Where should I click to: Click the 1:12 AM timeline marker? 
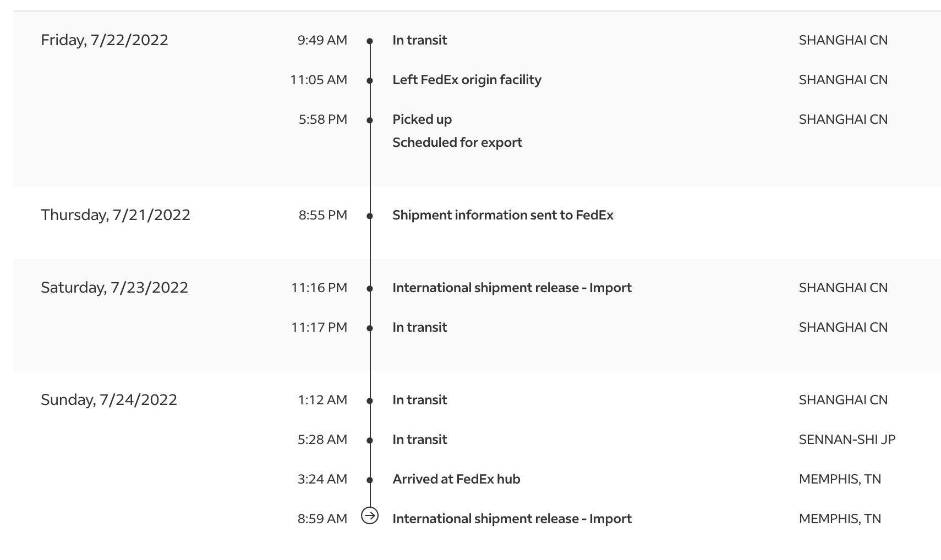tap(370, 401)
